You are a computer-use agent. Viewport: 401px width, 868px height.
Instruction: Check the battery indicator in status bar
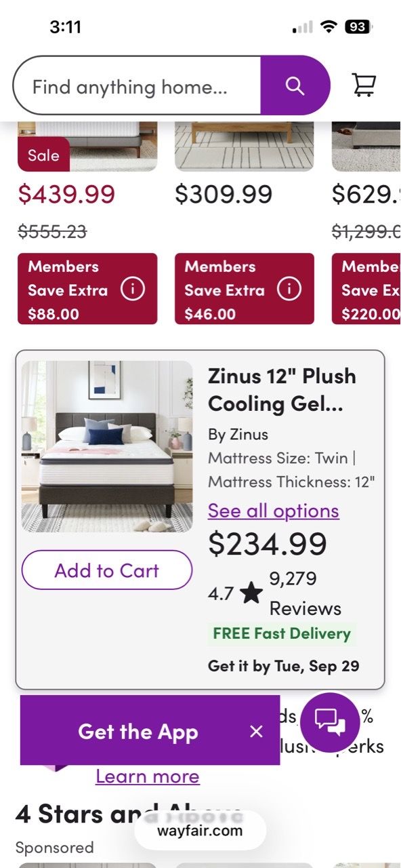point(358,27)
